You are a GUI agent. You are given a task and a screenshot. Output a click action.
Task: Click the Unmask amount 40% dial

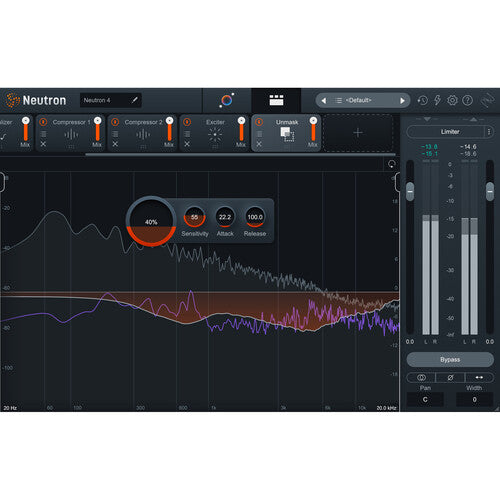151,221
